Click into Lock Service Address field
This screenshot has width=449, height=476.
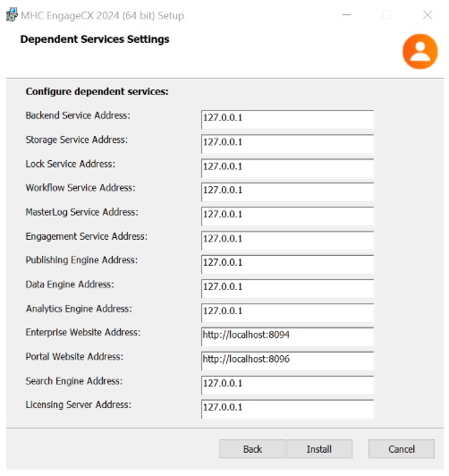tap(287, 168)
